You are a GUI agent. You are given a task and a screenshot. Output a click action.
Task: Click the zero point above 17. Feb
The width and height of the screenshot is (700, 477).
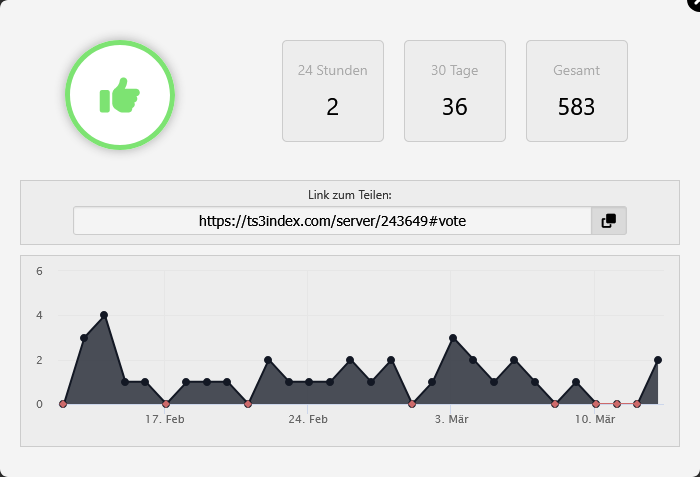pyautogui.click(x=166, y=404)
